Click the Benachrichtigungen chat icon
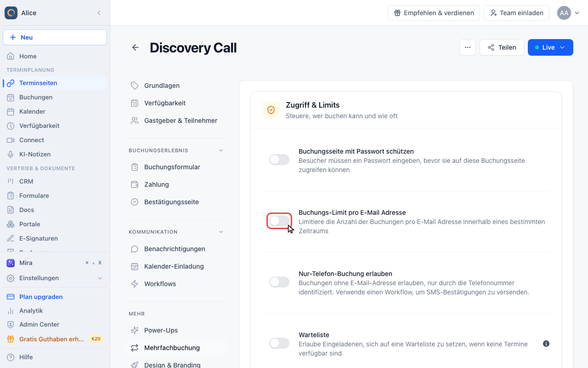This screenshot has width=588, height=368. pyautogui.click(x=135, y=249)
